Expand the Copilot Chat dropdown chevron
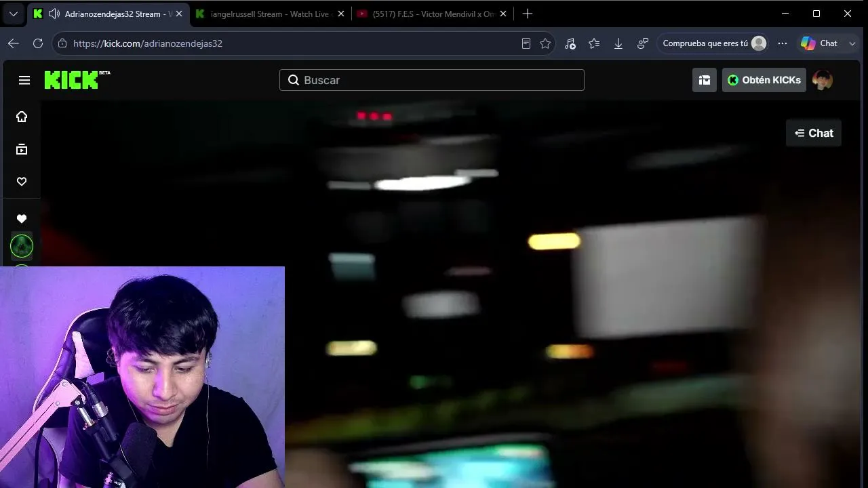 coord(852,43)
